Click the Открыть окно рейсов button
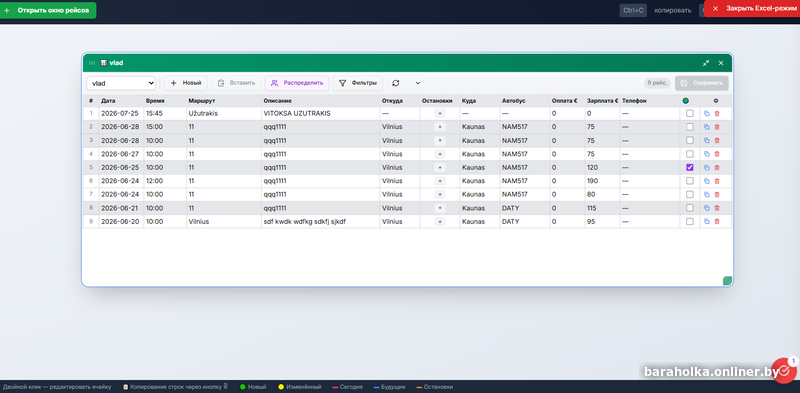800x393 pixels. 48,10
